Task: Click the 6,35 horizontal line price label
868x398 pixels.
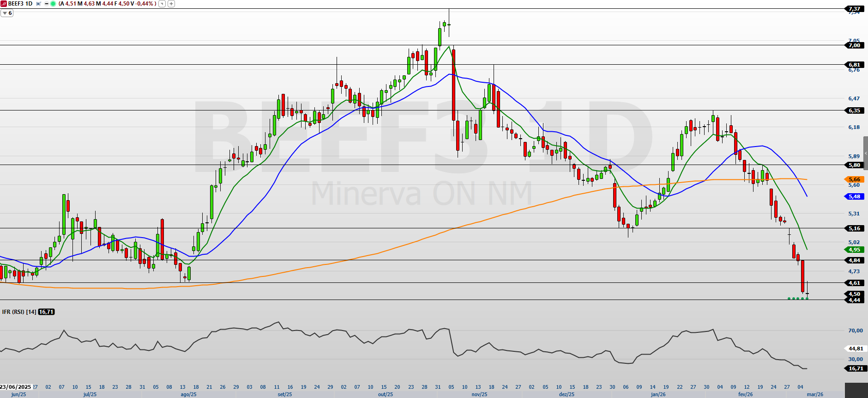Action: coord(854,110)
